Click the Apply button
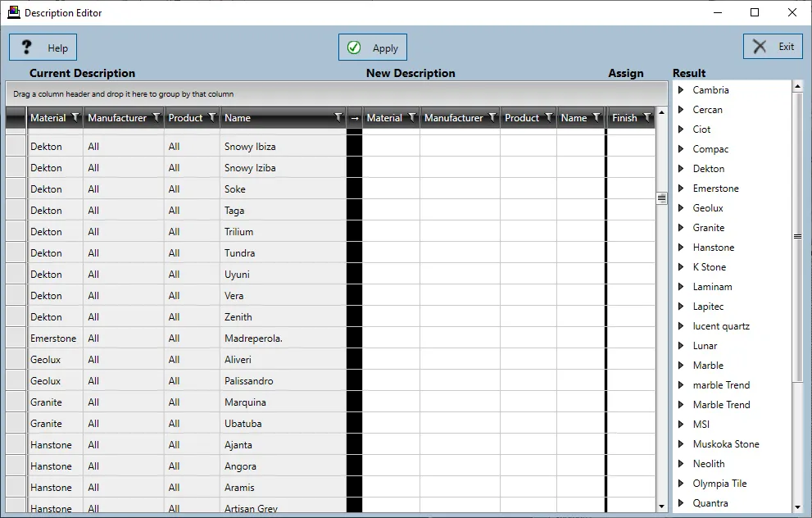The width and height of the screenshot is (812, 518). click(372, 48)
